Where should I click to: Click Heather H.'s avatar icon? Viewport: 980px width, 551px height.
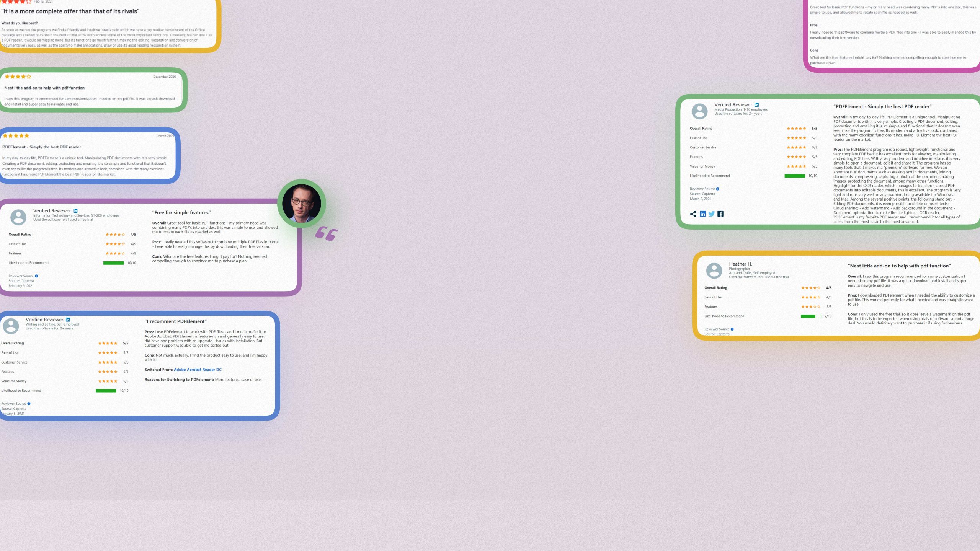tap(714, 271)
